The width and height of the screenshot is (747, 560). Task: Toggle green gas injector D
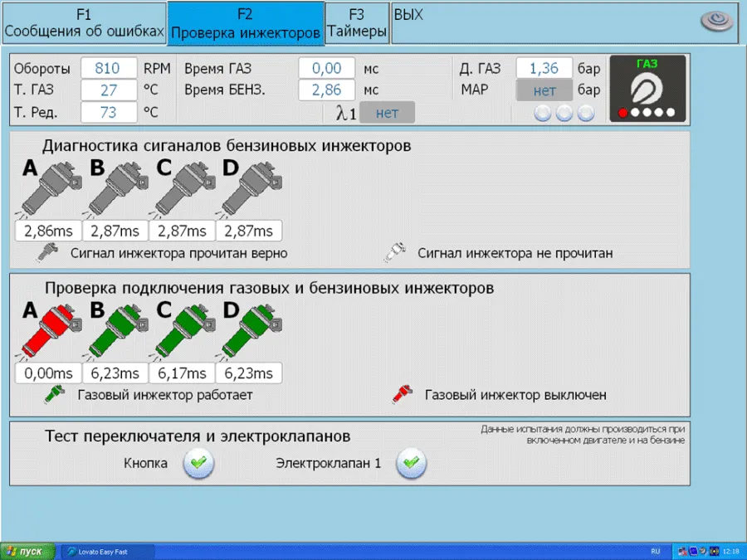251,331
